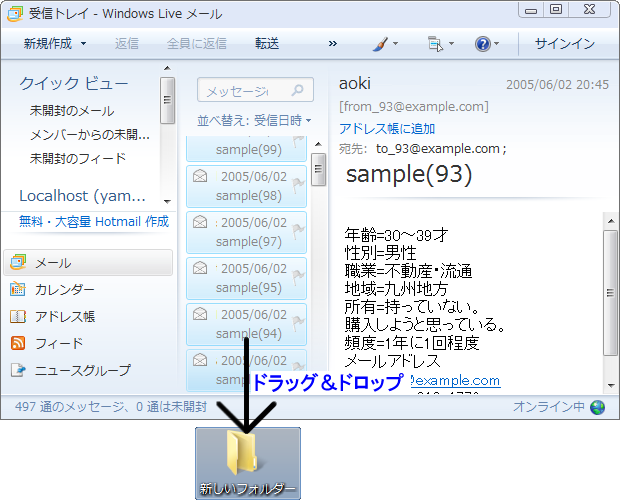Open Feeds (フィード) in the sidebar
Viewport: 620px width, 500px height.
pyautogui.click(x=59, y=343)
